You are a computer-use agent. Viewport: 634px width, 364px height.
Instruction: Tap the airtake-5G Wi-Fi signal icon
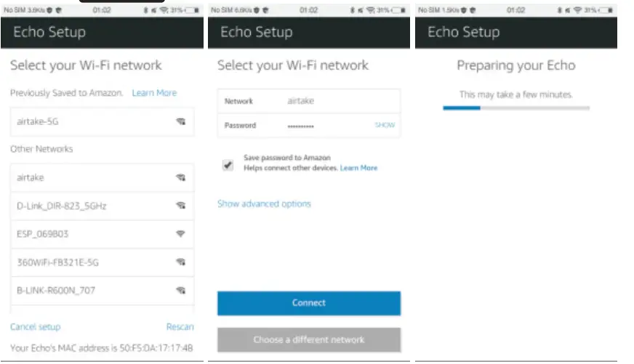pos(180,122)
